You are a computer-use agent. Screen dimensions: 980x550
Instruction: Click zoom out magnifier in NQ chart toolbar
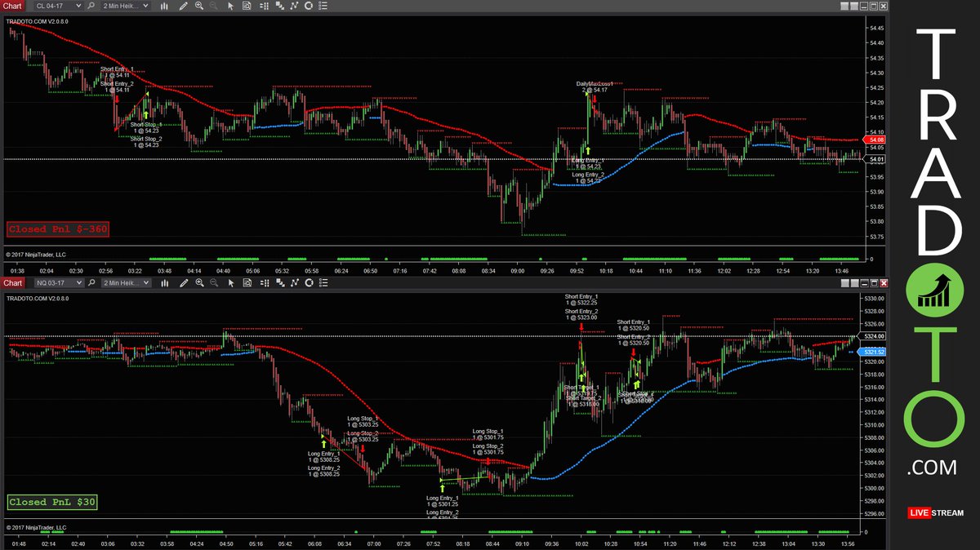tap(214, 282)
